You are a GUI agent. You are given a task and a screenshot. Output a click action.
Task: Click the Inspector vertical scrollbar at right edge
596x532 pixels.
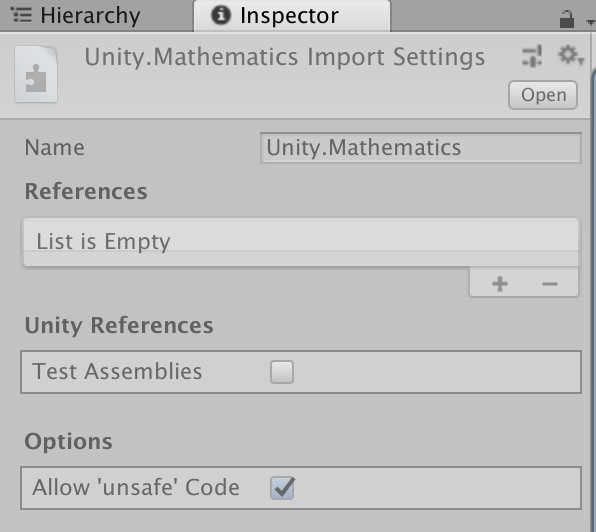pyautogui.click(x=593, y=296)
